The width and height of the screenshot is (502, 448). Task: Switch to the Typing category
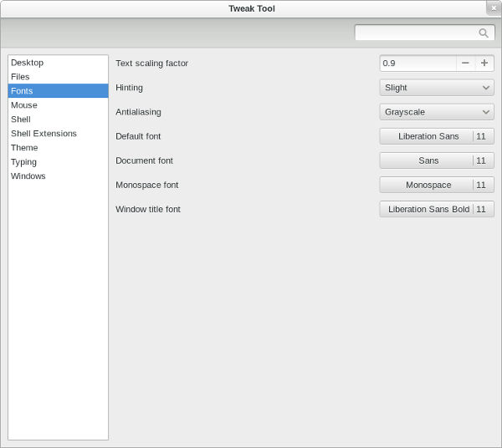tap(59, 162)
